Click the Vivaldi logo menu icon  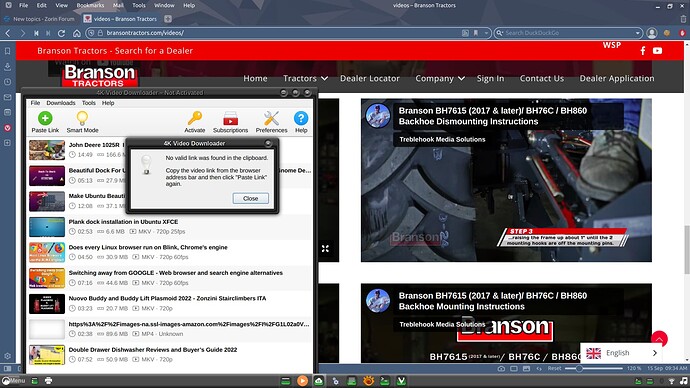[x=8, y=5]
